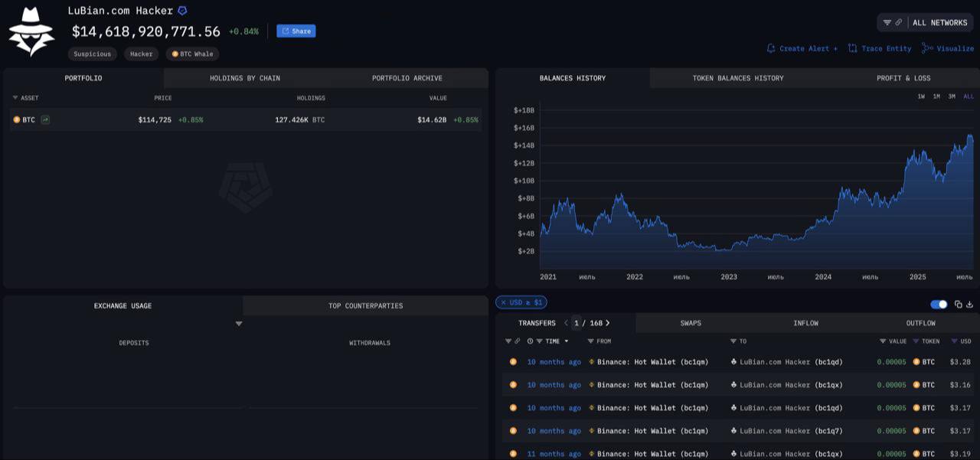980x460 pixels.
Task: Click the Share button
Action: [296, 31]
